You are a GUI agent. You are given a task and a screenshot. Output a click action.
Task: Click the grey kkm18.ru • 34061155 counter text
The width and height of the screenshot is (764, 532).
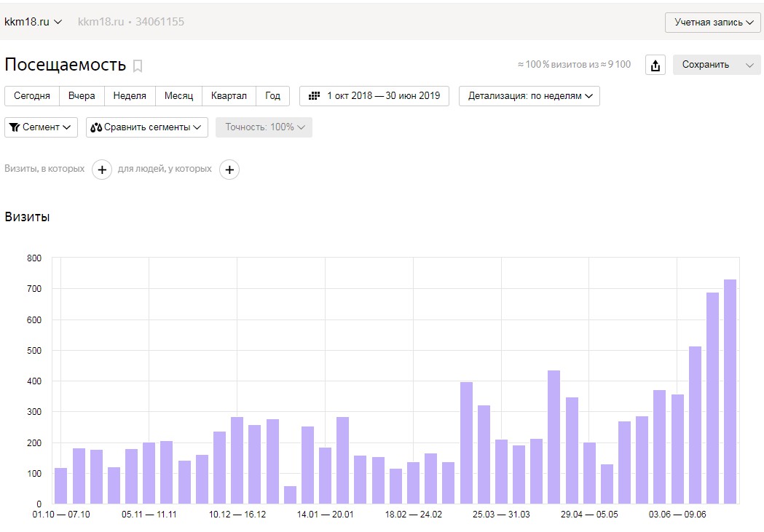[x=131, y=22]
